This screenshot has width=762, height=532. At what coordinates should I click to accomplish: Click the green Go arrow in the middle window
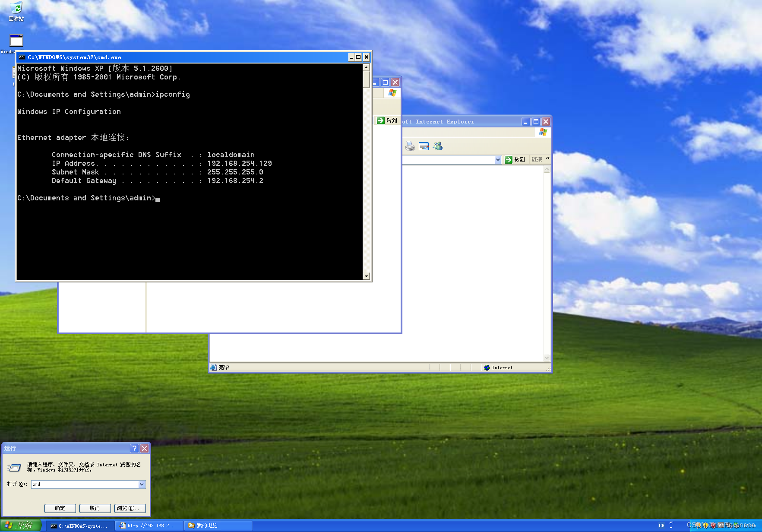(x=381, y=120)
